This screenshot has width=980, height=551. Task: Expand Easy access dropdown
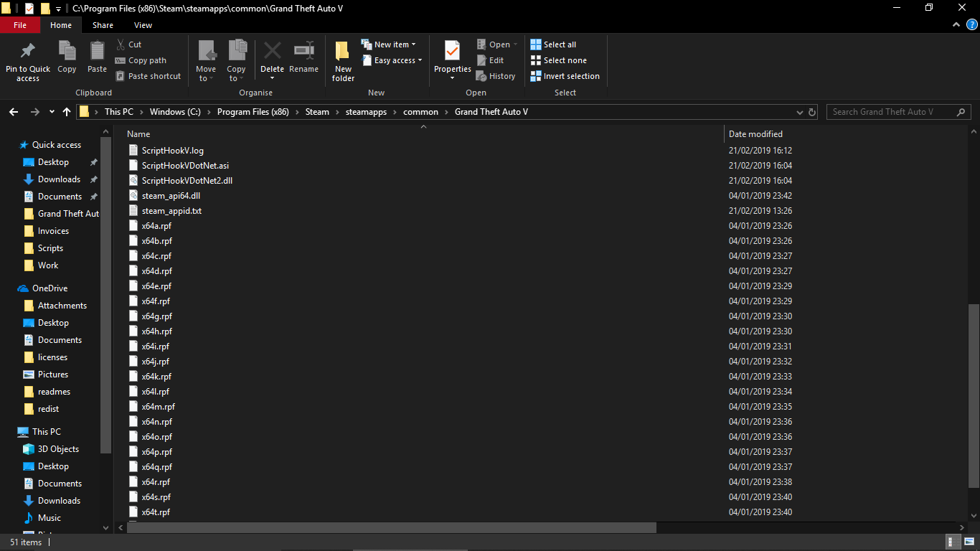coord(392,60)
